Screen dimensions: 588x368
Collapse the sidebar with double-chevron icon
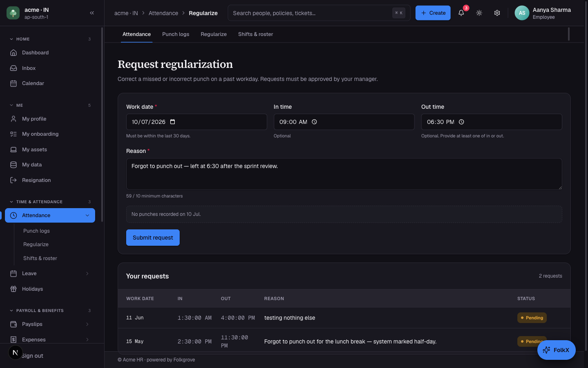click(92, 13)
